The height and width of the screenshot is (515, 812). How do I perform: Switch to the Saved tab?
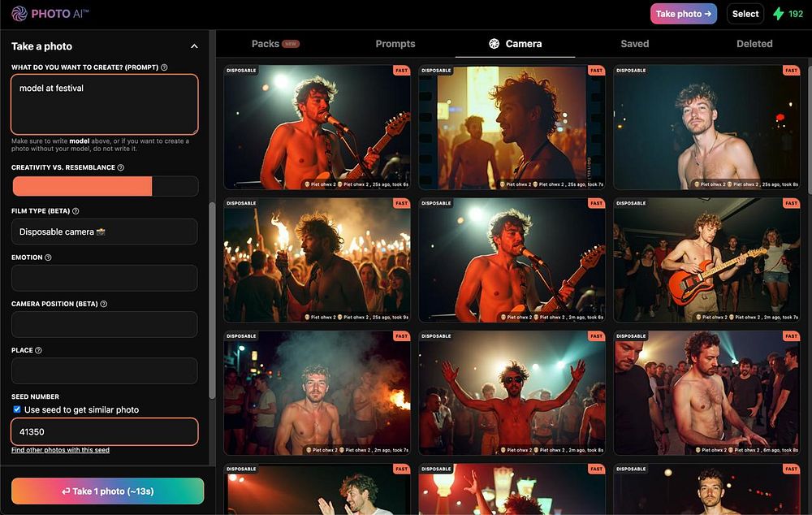tap(635, 44)
